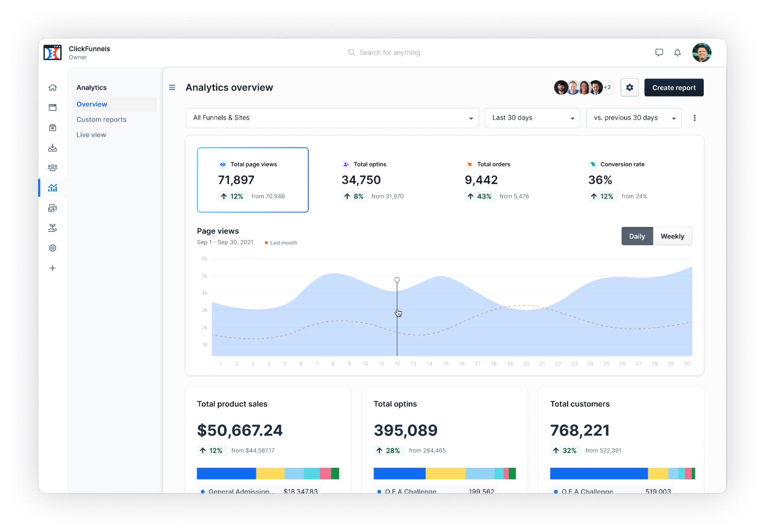Select the Custom reports menu item

click(101, 119)
